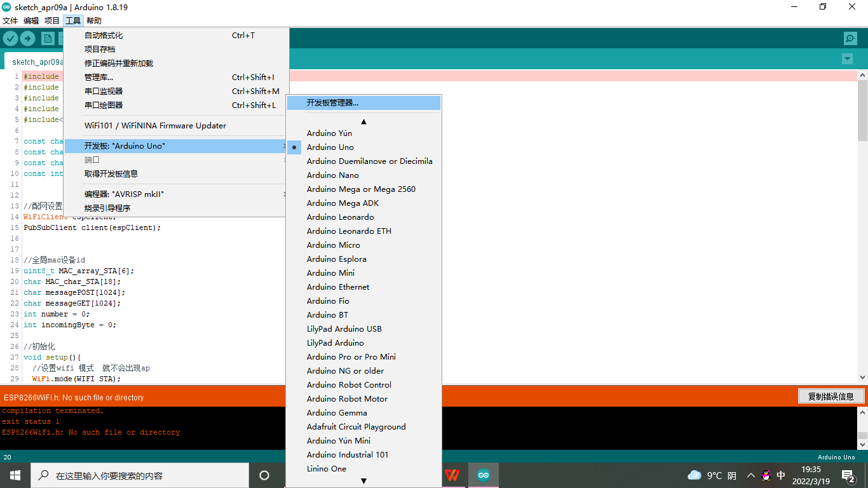Select Arduino Mega or Mega 2560 board
This screenshot has height=488, width=868.
pos(363,189)
